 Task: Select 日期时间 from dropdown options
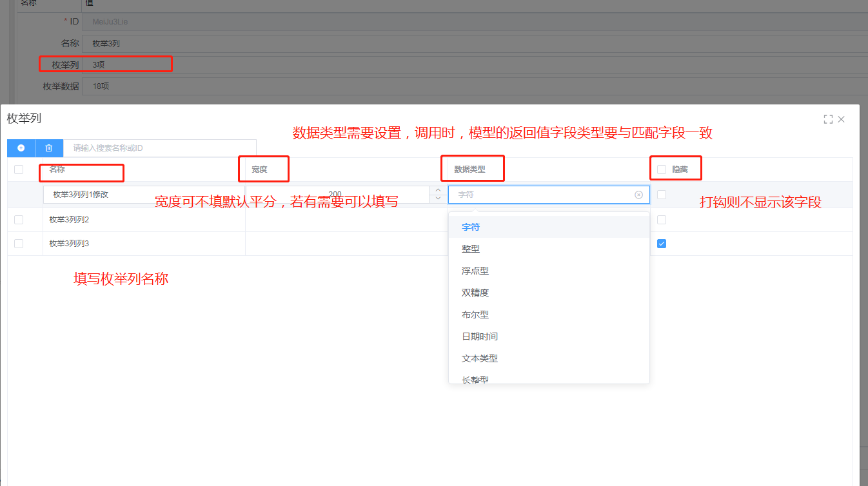click(480, 336)
